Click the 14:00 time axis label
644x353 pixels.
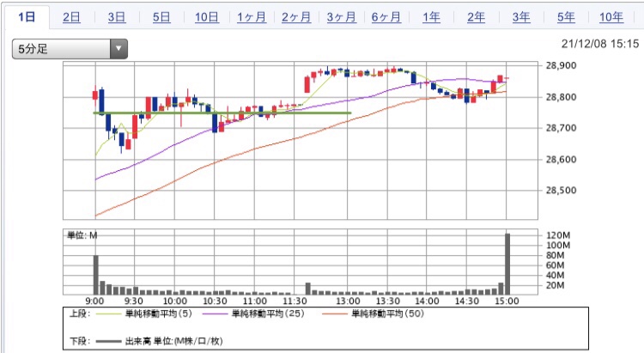tap(427, 301)
